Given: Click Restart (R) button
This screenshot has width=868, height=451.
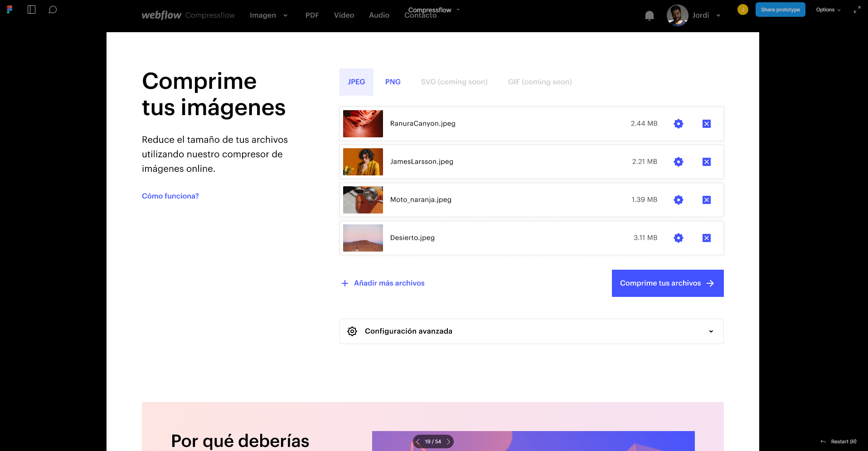Looking at the screenshot, I should click(839, 441).
